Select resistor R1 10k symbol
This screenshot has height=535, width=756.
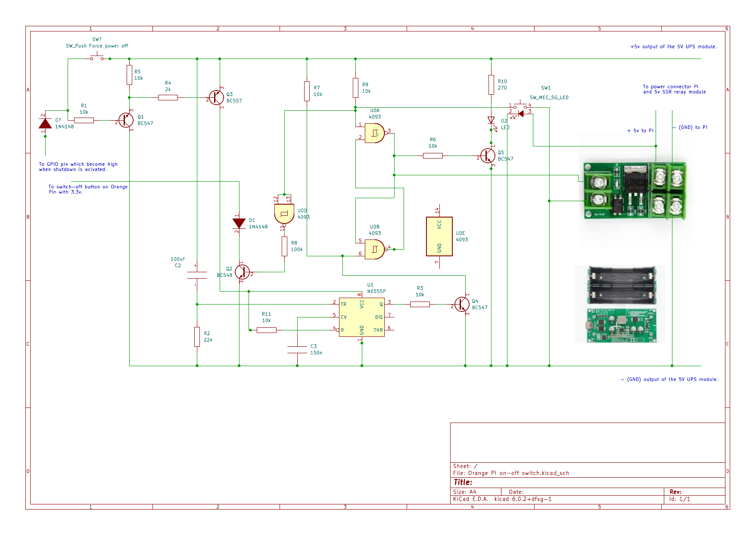(84, 120)
